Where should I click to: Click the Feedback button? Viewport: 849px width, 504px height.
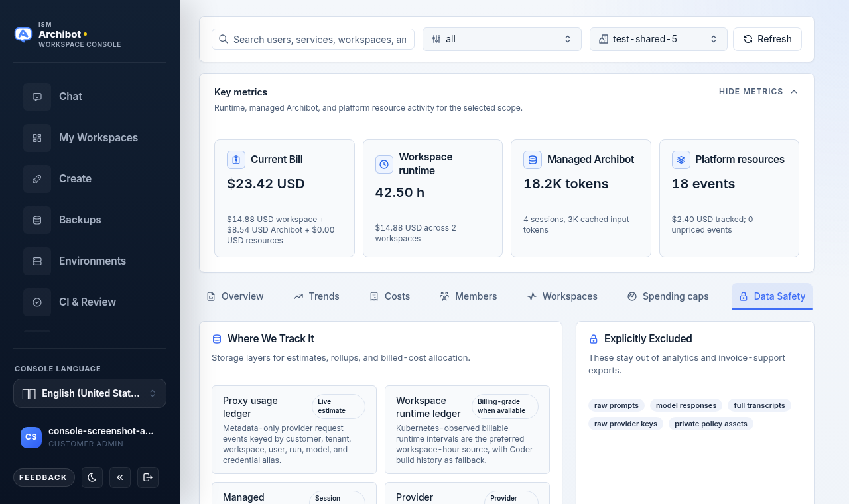44,477
